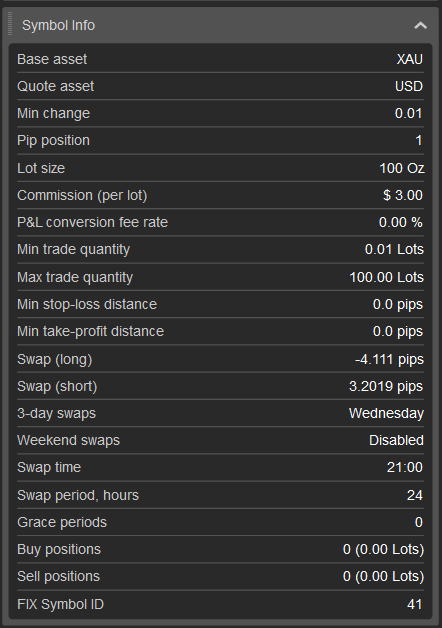442x628 pixels.
Task: Select the Base asset XAU row
Action: [220, 59]
